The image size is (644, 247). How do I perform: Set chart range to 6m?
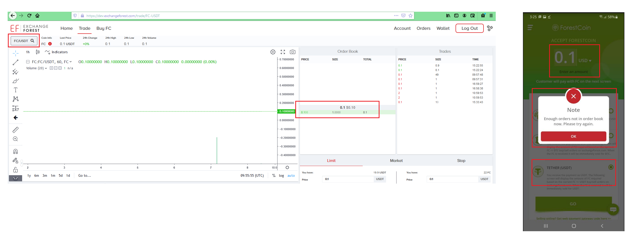click(37, 175)
